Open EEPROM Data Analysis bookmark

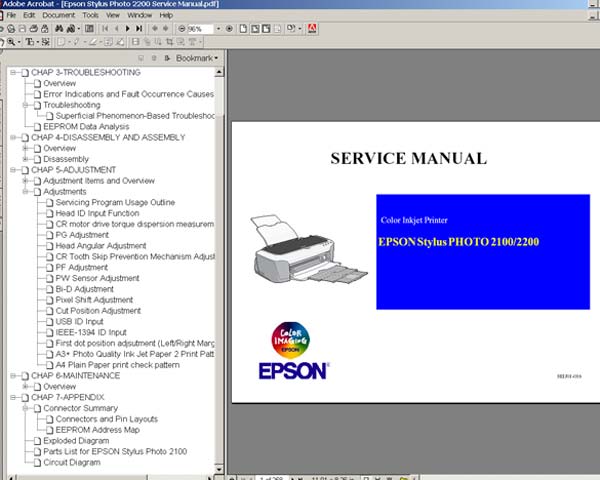point(86,127)
